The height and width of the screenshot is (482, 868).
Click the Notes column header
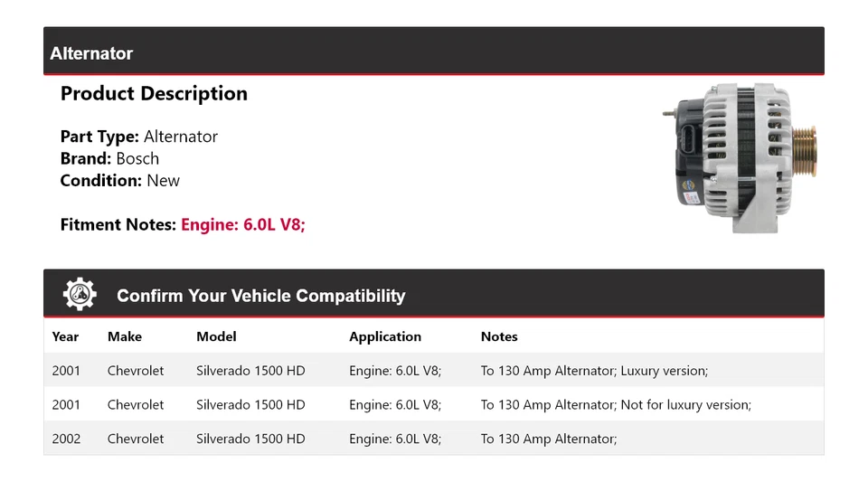[x=499, y=336]
